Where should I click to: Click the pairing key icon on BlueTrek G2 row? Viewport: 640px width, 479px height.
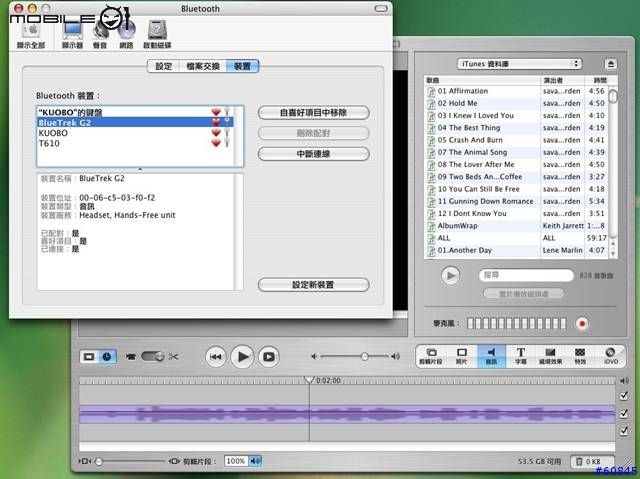pos(227,122)
